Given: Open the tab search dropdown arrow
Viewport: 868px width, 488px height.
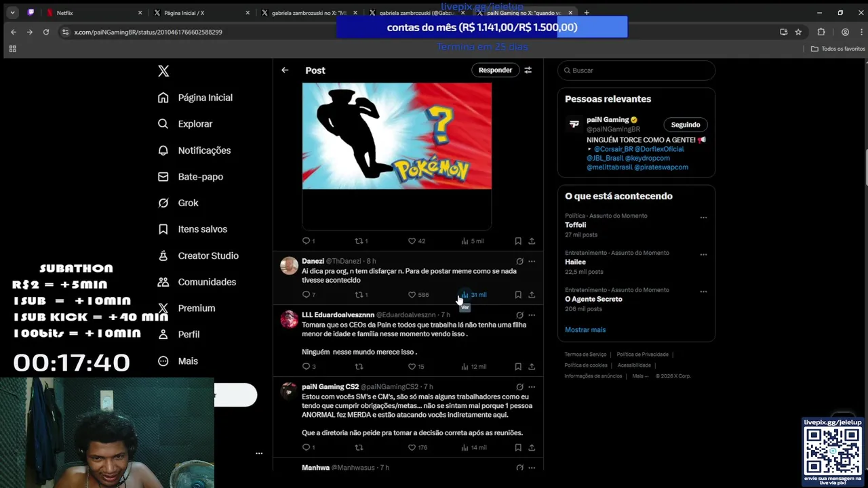Looking at the screenshot, I should (12, 13).
